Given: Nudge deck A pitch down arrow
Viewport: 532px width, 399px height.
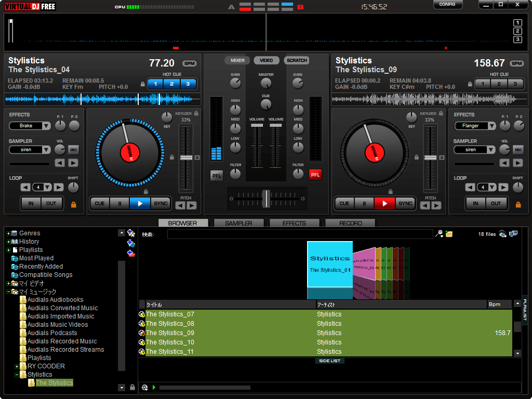Looking at the screenshot, I should (180, 205).
